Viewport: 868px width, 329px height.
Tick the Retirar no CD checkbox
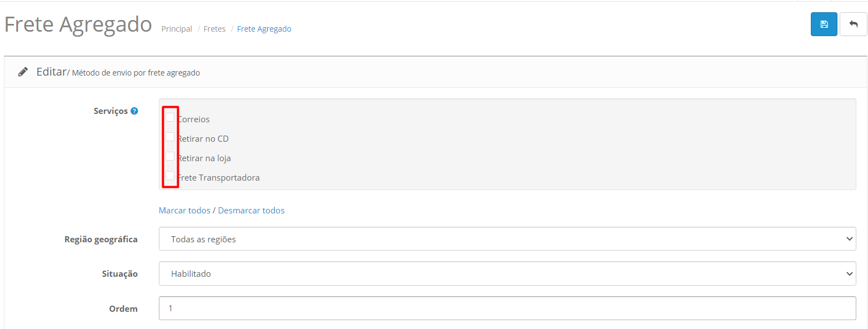point(170,137)
